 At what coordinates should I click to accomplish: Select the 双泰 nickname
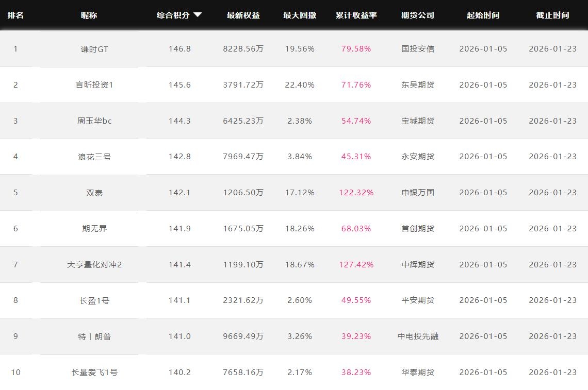tap(94, 193)
